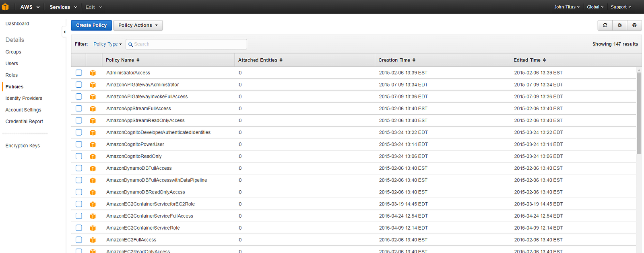Open Roles in the sidebar
Viewport: 644px width, 253px height.
tap(12, 75)
